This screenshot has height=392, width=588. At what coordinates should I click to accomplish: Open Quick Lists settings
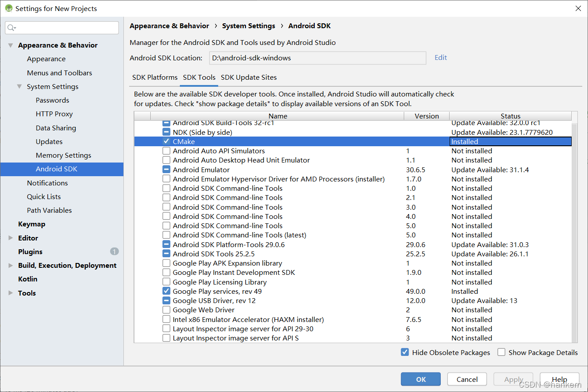(x=44, y=196)
